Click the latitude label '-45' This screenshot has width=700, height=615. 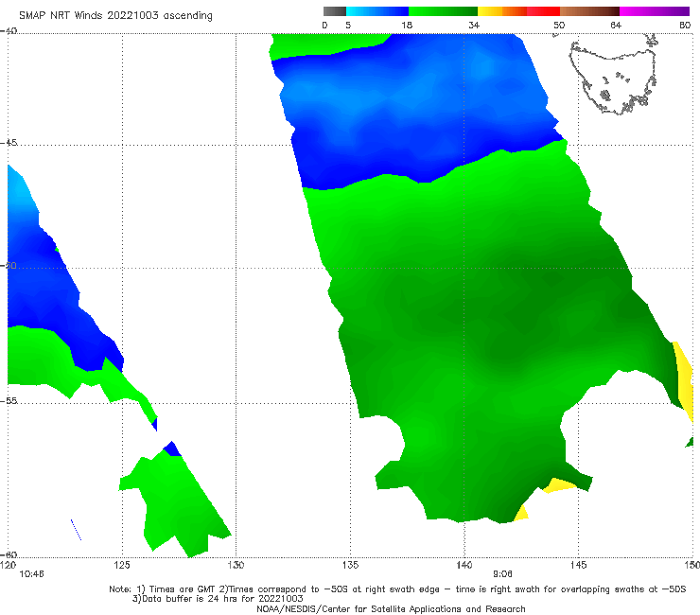(9, 143)
